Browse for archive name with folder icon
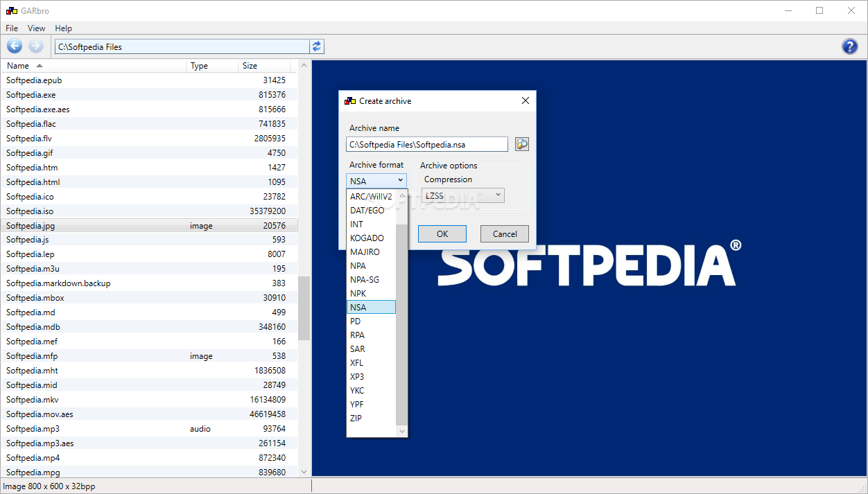 [521, 144]
